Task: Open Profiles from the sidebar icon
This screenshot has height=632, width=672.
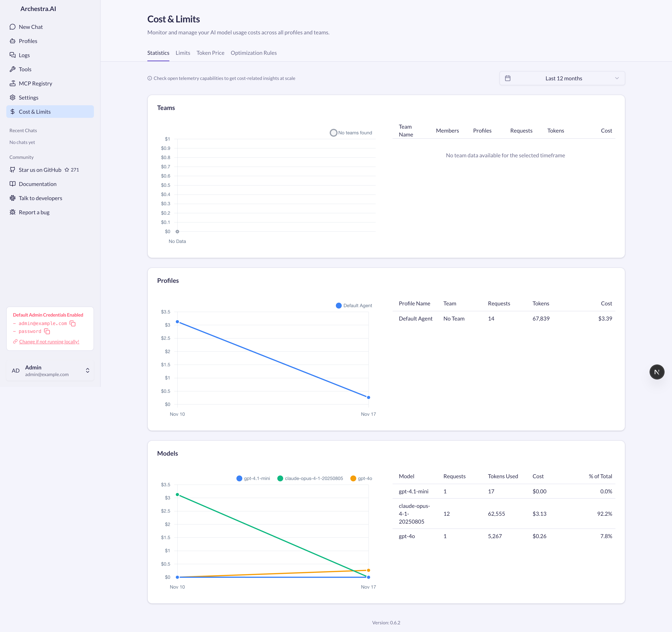Action: tap(13, 41)
